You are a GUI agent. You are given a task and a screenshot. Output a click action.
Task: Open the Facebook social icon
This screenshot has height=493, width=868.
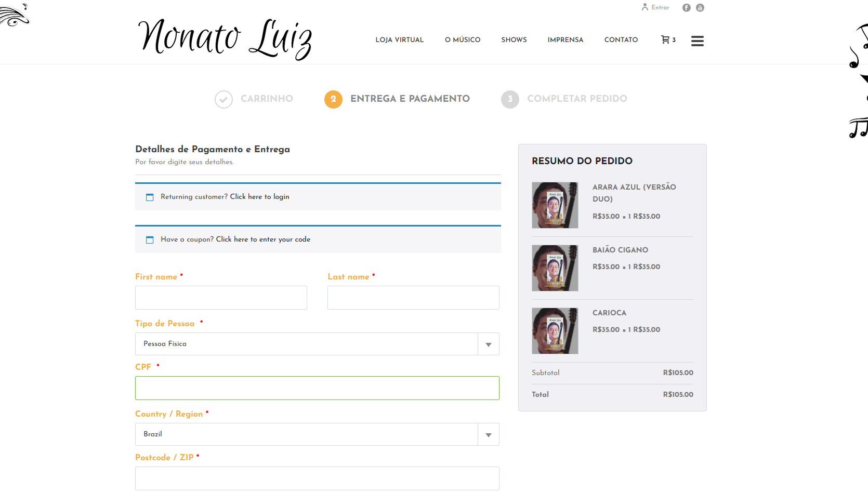pos(686,8)
